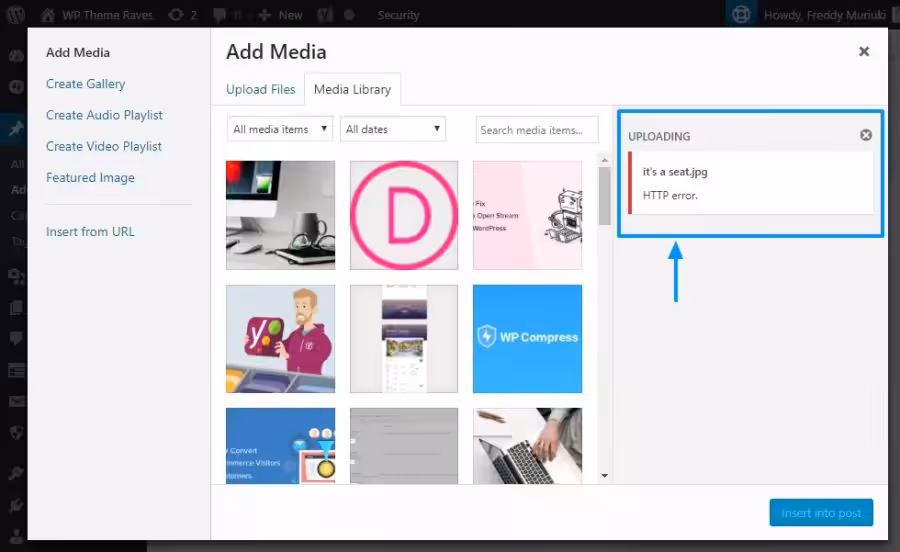Click inside the Search media items field
Image resolution: width=900 pixels, height=552 pixels.
(x=537, y=130)
